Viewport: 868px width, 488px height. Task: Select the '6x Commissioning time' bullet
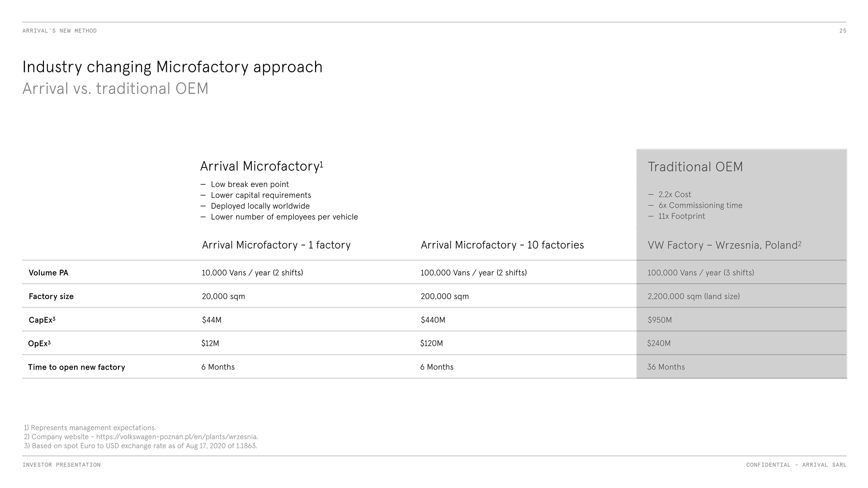click(x=700, y=205)
